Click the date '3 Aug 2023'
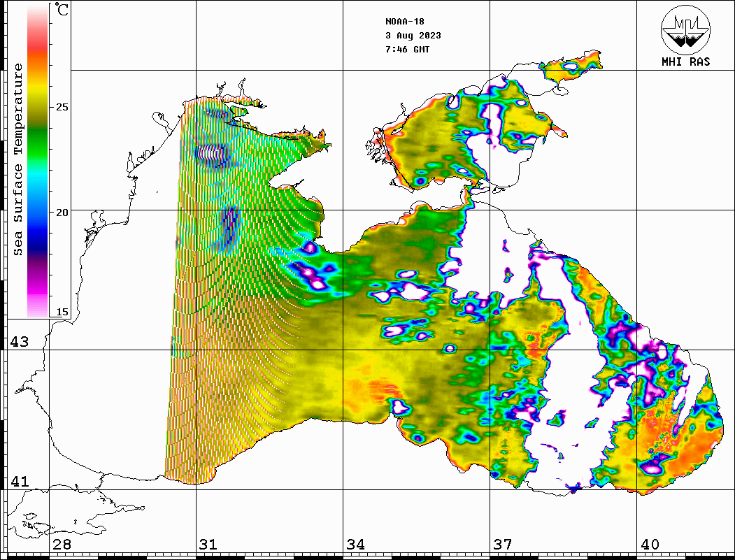The width and height of the screenshot is (735, 560). 413,36
